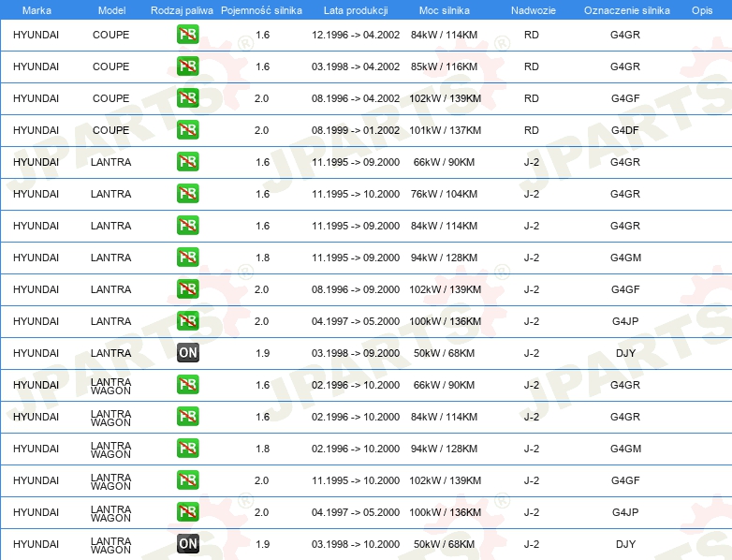This screenshot has width=732, height=560.
Task: Click the Lata produkcji column header
Action: click(x=356, y=10)
